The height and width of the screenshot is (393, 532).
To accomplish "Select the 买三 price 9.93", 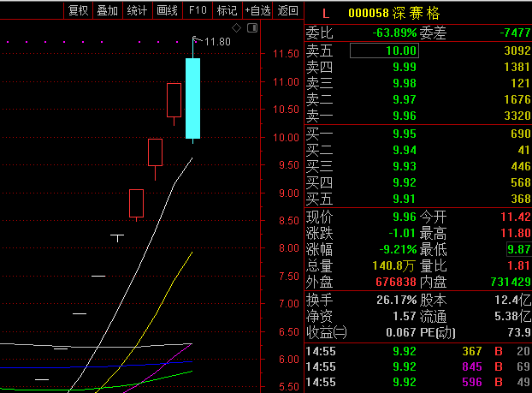I will pos(405,166).
